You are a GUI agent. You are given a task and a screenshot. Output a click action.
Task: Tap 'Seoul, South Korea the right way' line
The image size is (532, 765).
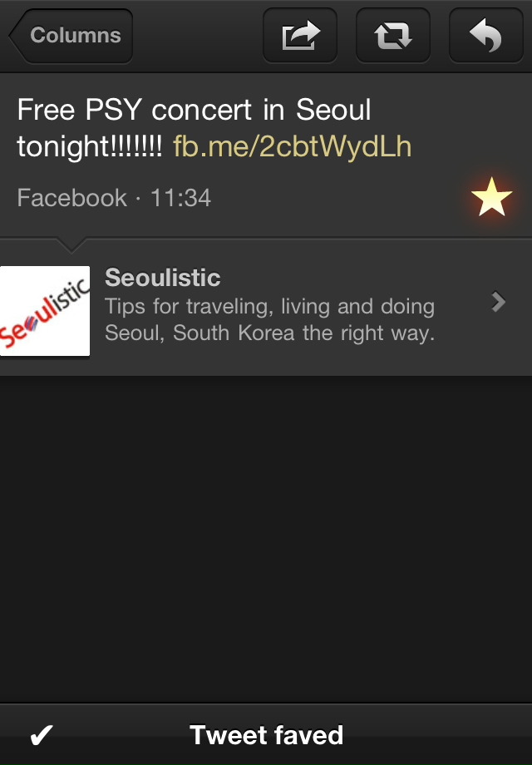269,333
